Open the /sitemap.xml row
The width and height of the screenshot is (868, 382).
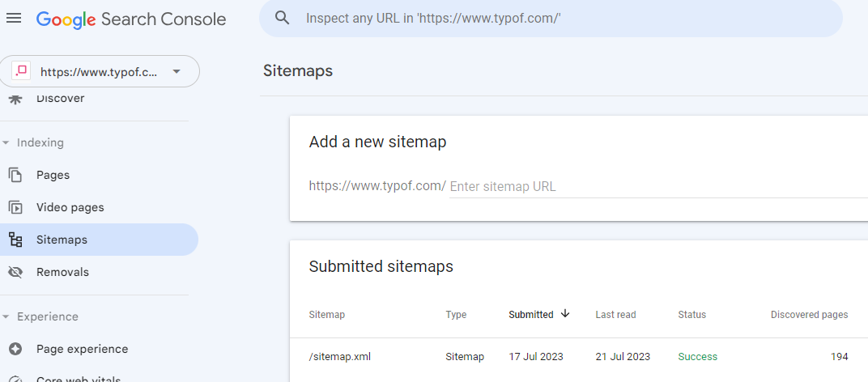pos(578,357)
